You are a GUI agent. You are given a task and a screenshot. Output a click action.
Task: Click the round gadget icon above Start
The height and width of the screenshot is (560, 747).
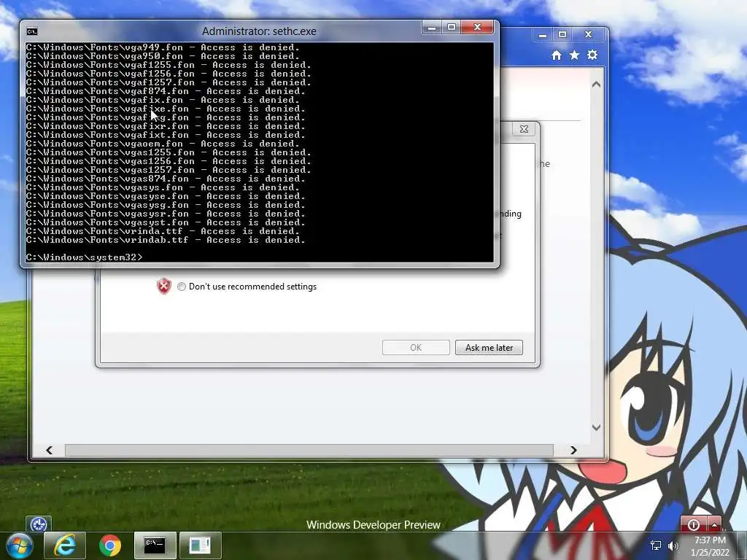(x=39, y=524)
